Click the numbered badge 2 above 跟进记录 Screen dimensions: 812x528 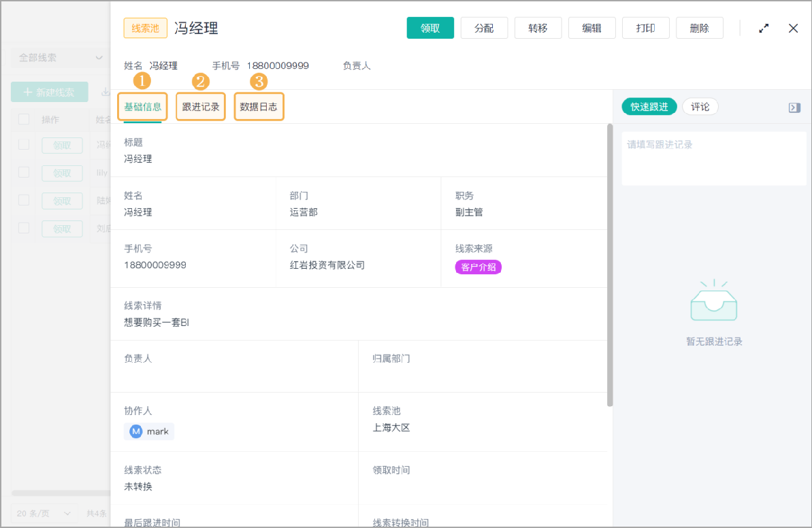pyautogui.click(x=200, y=81)
